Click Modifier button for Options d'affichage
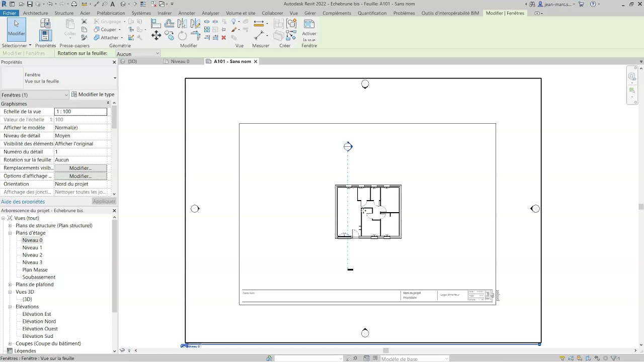 [x=80, y=176]
